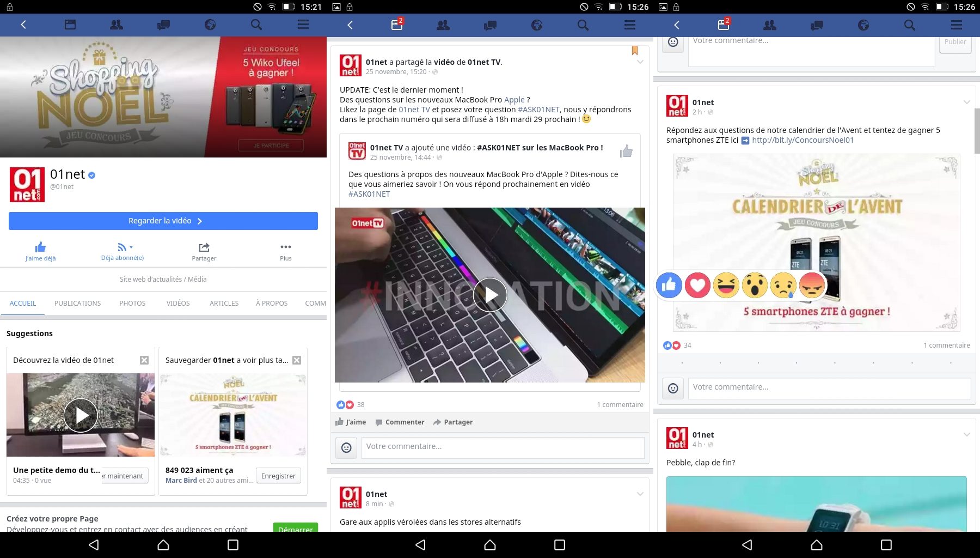Image resolution: width=980 pixels, height=558 pixels.
Task: Like 01net TV page with thumbs-up icon
Action: point(626,151)
